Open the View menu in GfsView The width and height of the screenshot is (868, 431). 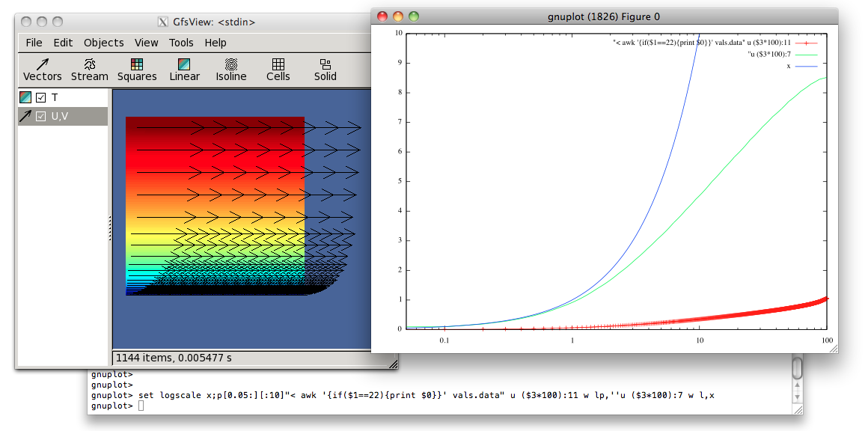146,43
